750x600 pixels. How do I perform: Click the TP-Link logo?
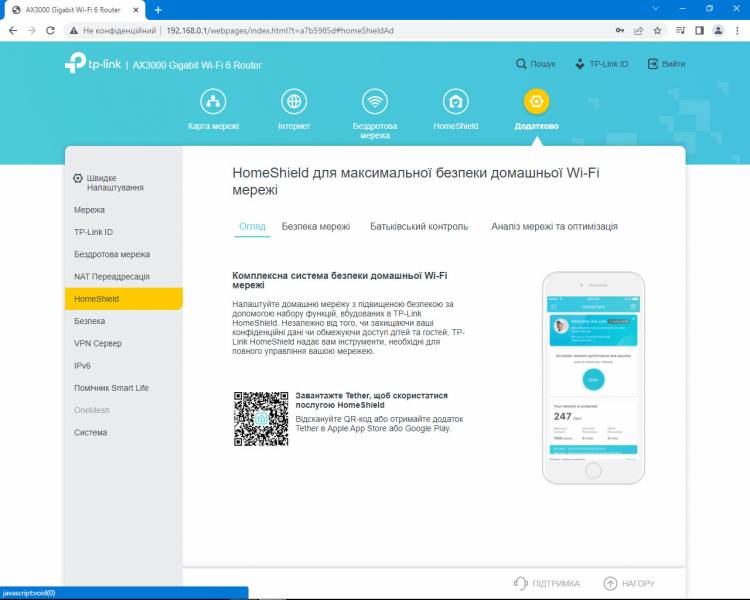click(92, 64)
